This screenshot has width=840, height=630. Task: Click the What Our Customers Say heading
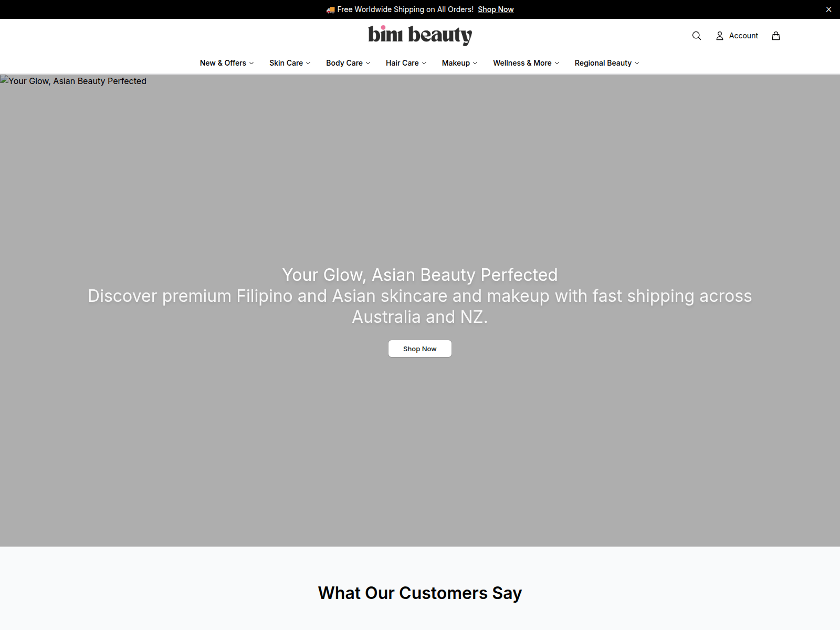click(420, 593)
